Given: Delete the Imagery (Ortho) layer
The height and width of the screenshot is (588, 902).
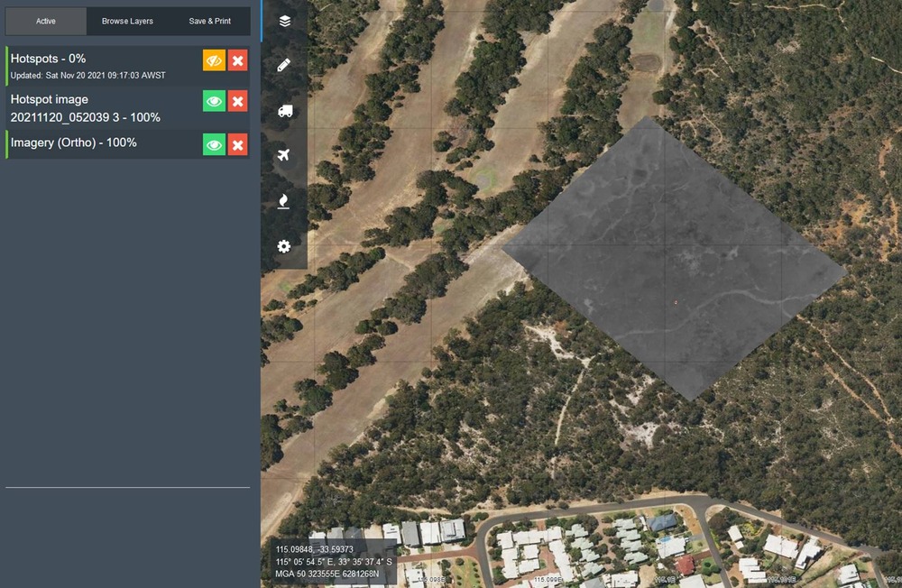Looking at the screenshot, I should (x=238, y=144).
